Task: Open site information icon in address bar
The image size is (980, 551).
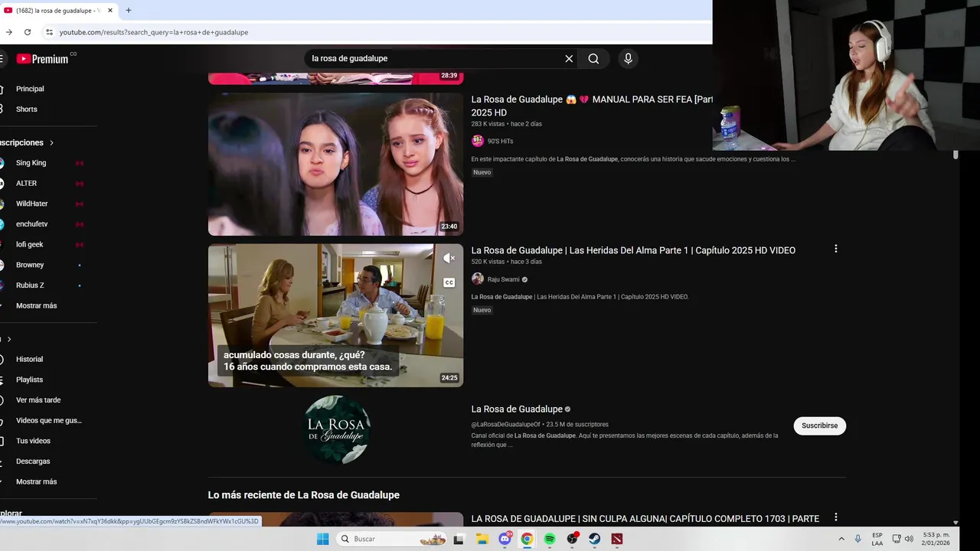Action: click(49, 32)
